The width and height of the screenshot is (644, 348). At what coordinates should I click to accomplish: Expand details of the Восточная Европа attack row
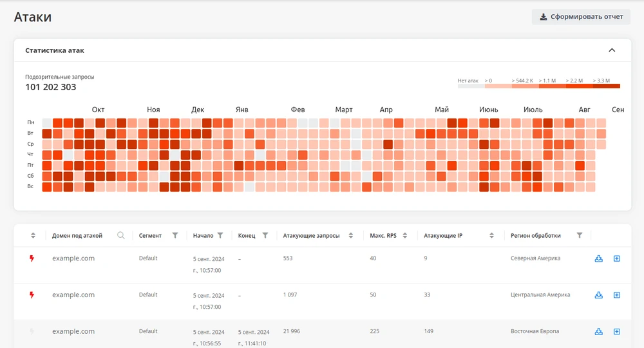tap(616, 332)
